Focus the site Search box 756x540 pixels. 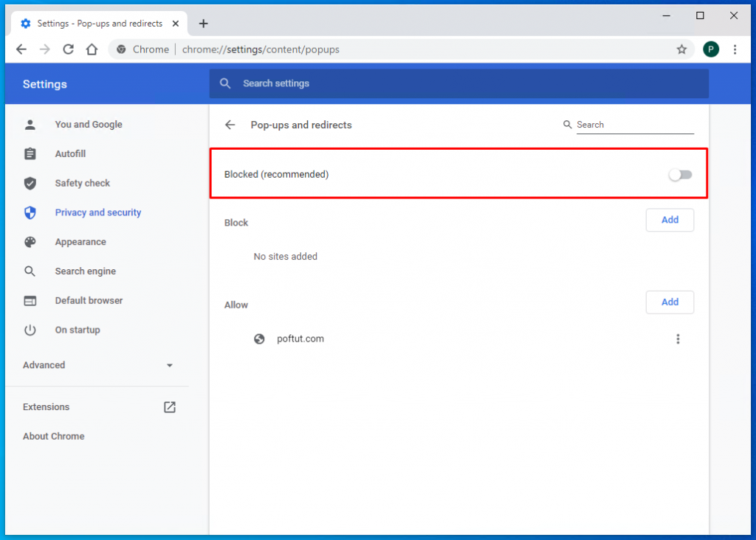coord(633,125)
